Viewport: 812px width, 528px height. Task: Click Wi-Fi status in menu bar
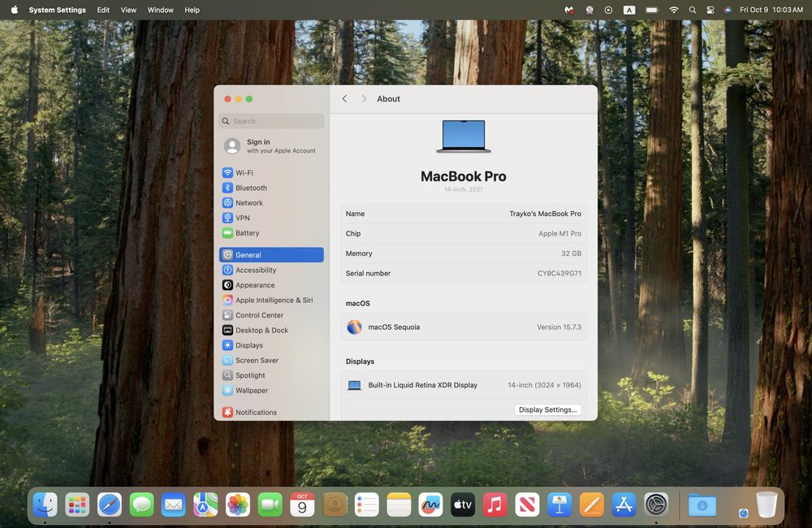tap(674, 10)
